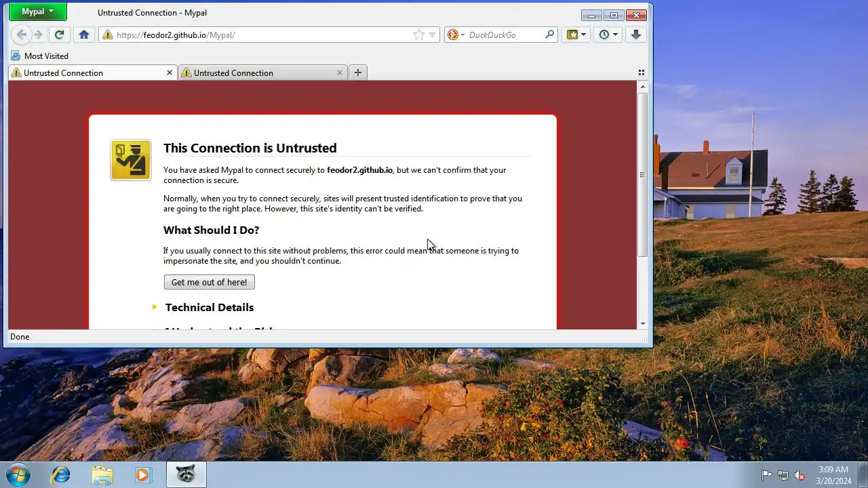Click the Mypal raccoon taskbar icon
This screenshot has width=868, height=488.
(186, 474)
